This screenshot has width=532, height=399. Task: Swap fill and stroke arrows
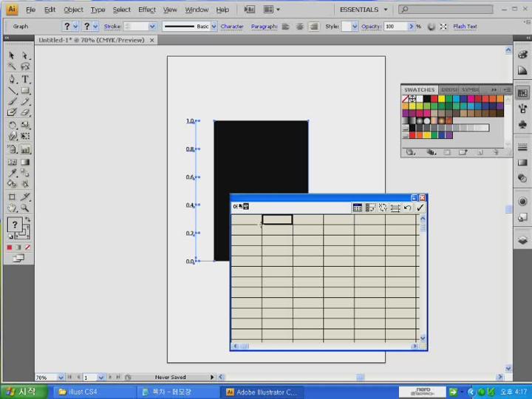27,220
